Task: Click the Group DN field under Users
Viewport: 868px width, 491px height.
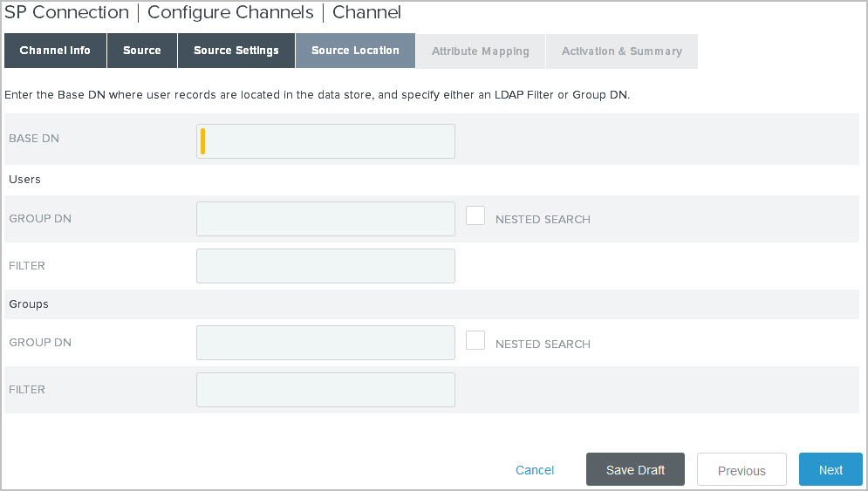Action: tap(325, 219)
